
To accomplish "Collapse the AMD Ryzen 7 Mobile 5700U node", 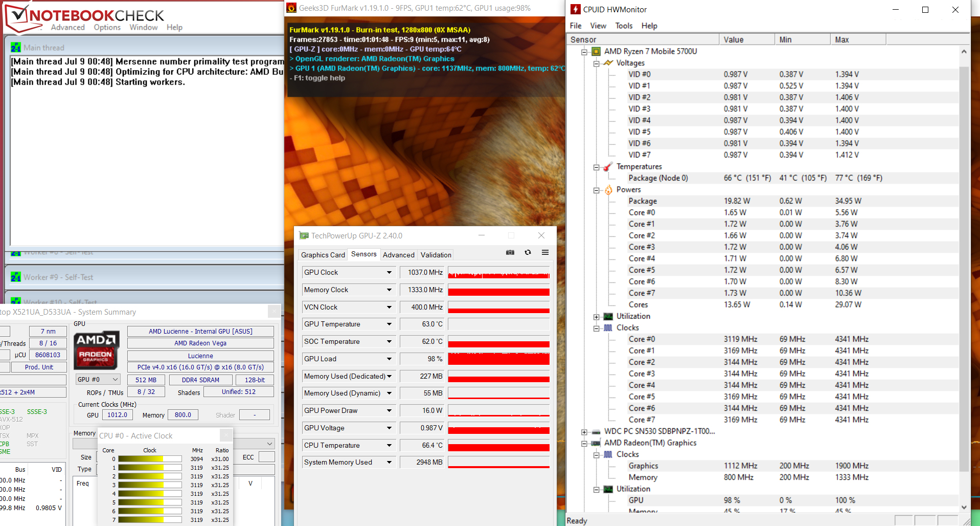I will pos(584,52).
